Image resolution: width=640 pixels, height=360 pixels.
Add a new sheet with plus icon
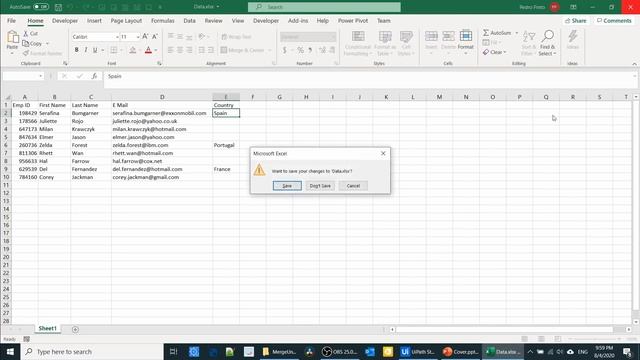[75, 329]
